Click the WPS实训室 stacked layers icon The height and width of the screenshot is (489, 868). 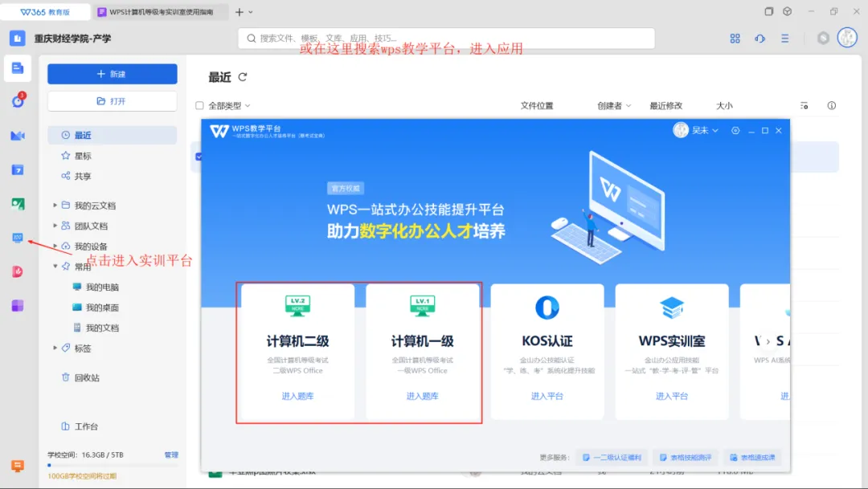coord(672,308)
